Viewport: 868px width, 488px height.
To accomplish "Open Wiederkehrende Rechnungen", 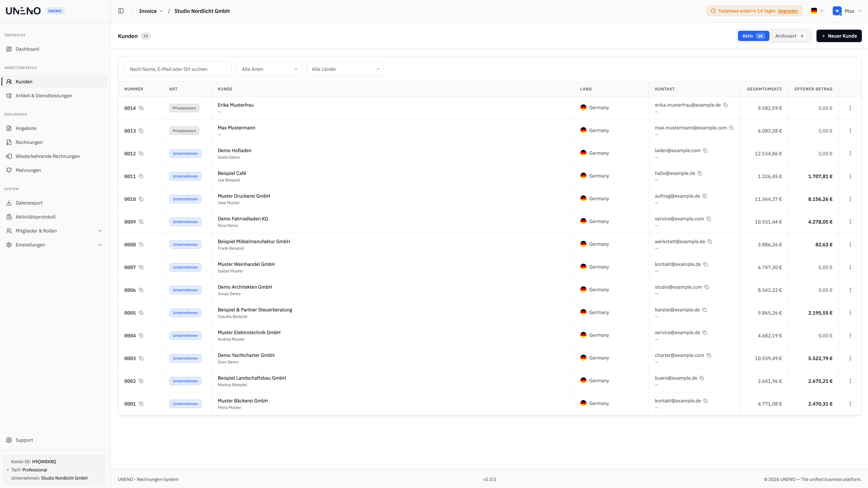I will (x=54, y=156).
